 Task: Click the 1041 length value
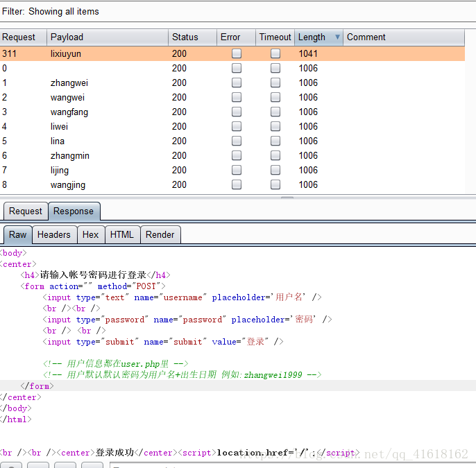[x=308, y=53]
